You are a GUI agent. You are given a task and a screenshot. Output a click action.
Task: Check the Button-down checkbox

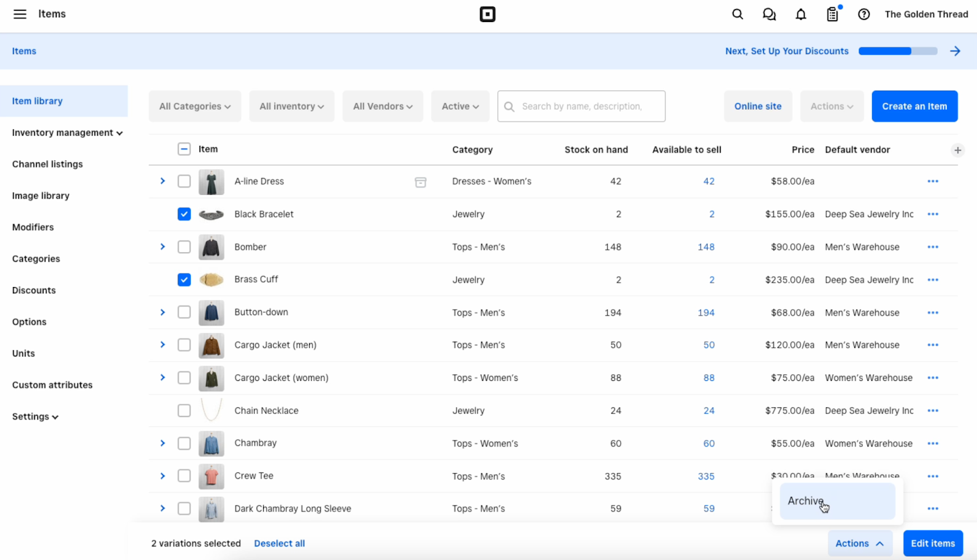point(184,312)
